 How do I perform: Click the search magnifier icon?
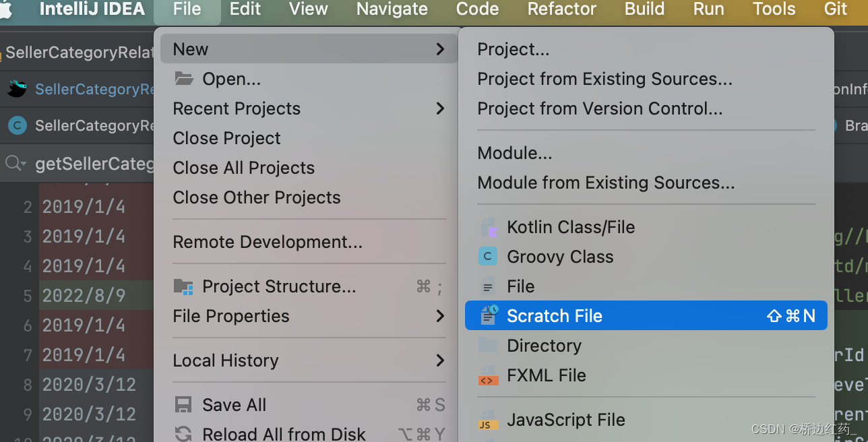[x=13, y=163]
